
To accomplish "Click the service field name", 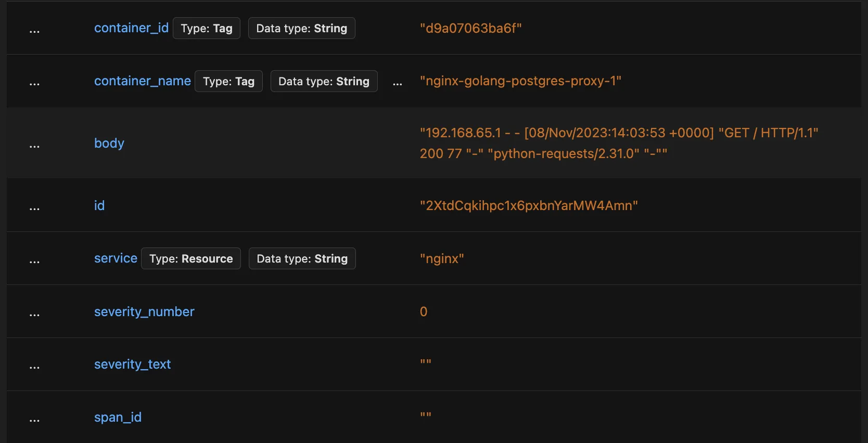I will 116,258.
